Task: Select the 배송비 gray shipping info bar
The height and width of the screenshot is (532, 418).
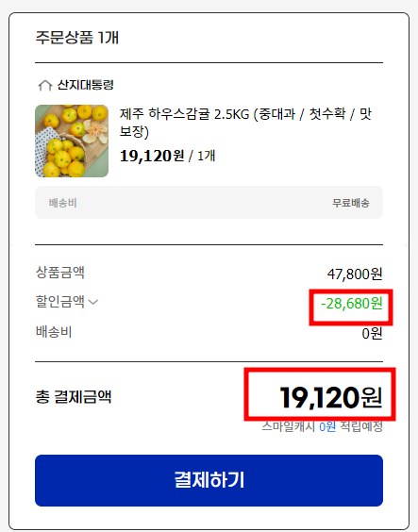Action: pyautogui.click(x=209, y=203)
